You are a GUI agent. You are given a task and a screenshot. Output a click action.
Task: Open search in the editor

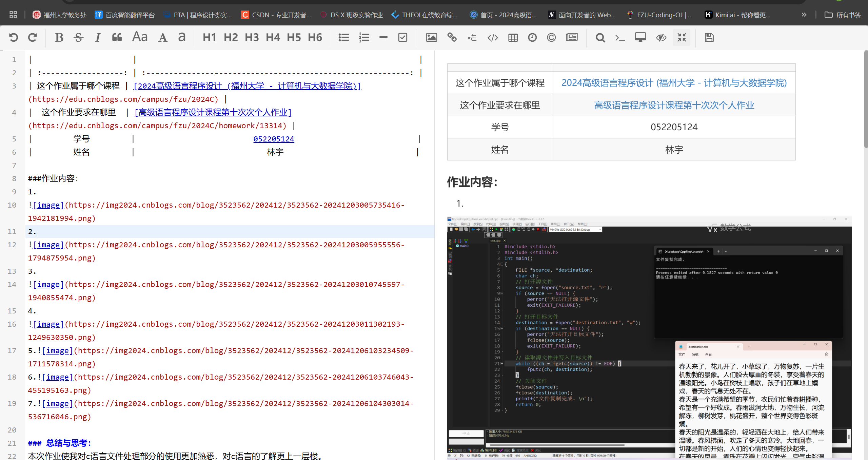click(600, 37)
